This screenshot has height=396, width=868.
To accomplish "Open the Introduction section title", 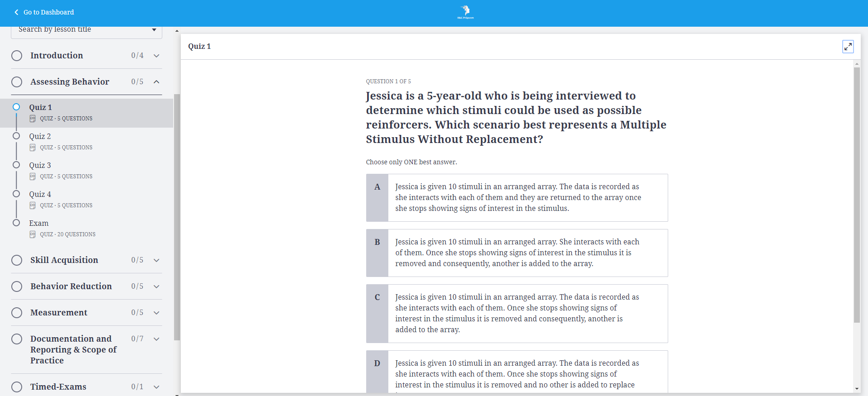I will point(57,56).
